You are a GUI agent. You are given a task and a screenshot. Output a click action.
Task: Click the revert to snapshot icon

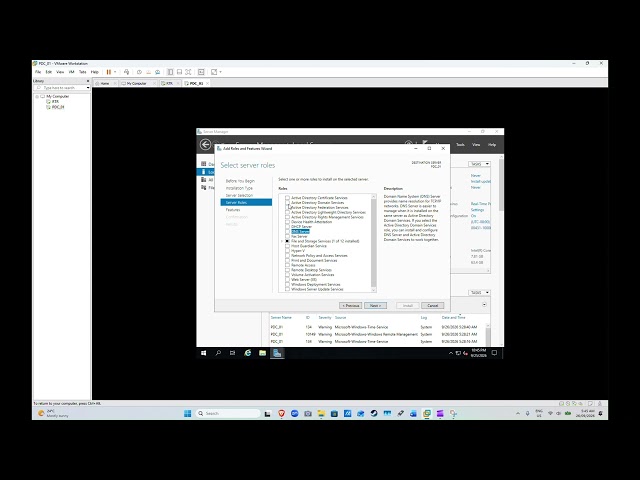148,72
